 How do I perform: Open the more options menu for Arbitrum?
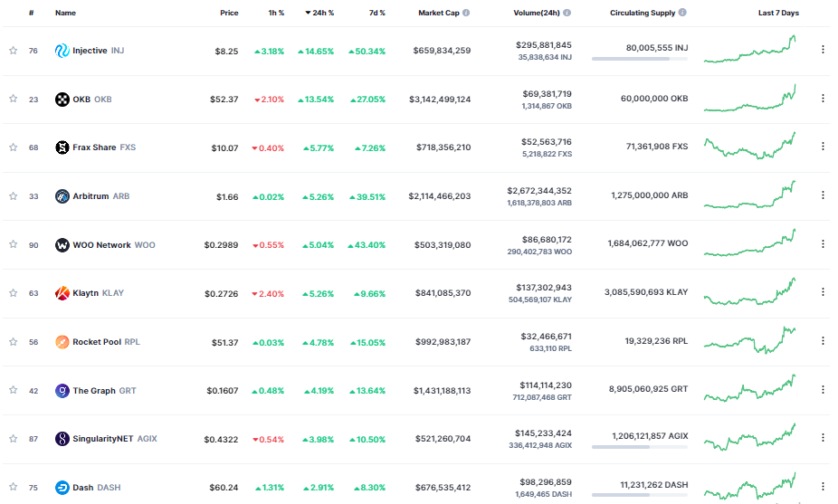tap(823, 195)
